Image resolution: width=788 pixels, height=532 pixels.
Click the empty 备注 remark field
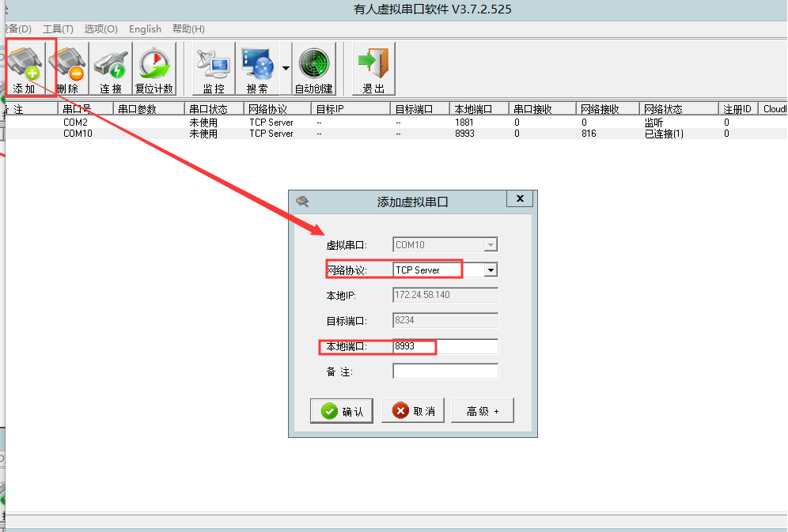(x=445, y=372)
